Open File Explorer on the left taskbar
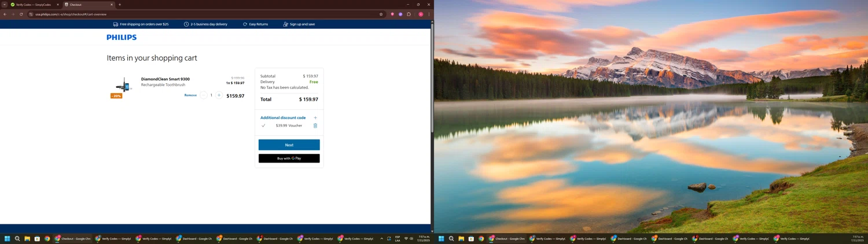868x244 pixels. coord(27,238)
